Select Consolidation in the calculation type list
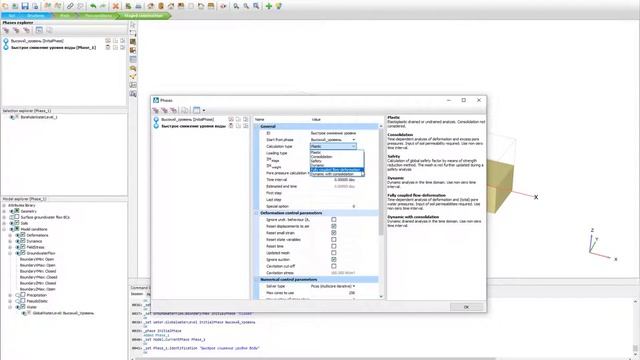The image size is (640, 360). (337, 157)
